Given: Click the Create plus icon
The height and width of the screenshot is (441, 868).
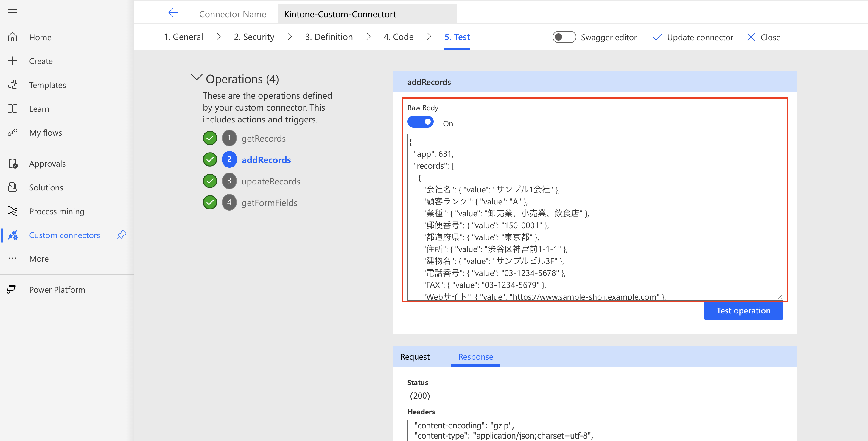Looking at the screenshot, I should (x=13, y=61).
